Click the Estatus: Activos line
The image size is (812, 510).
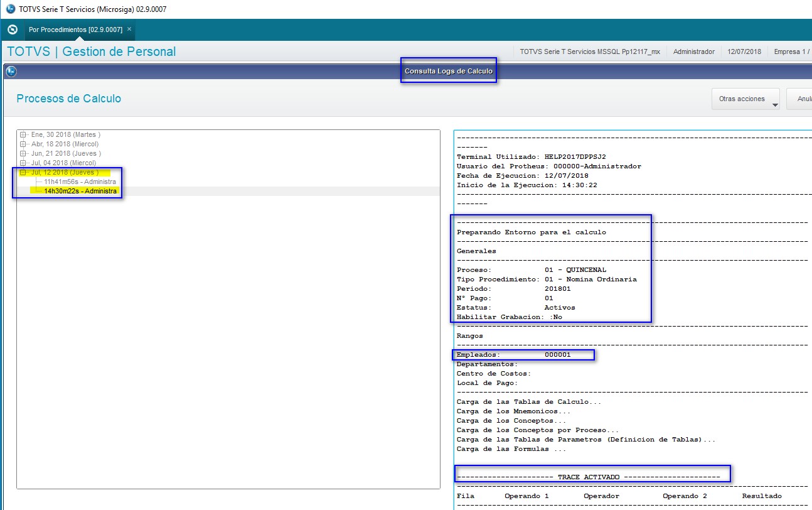point(516,308)
